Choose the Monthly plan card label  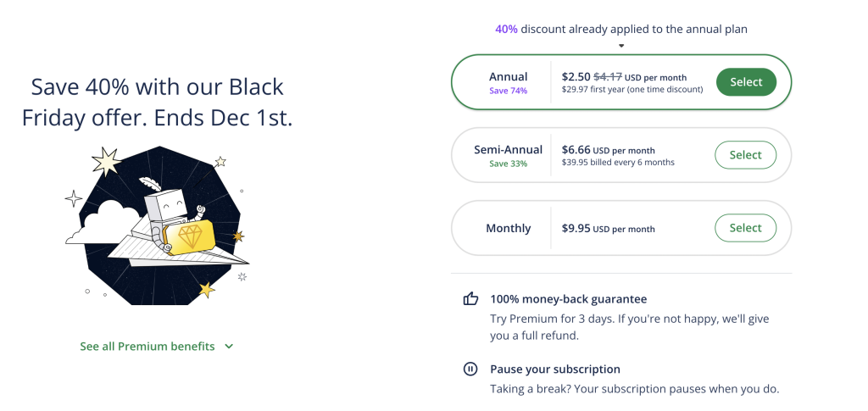509,229
